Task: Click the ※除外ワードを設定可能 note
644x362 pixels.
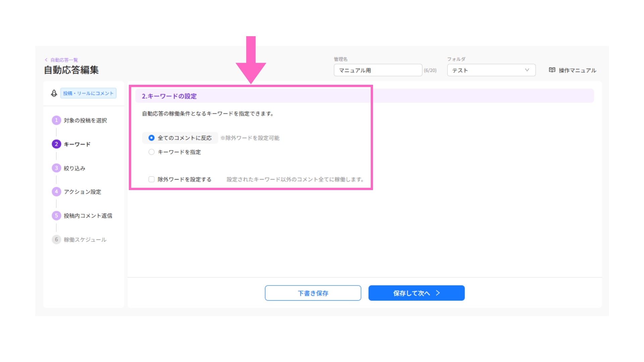Action: pyautogui.click(x=250, y=138)
